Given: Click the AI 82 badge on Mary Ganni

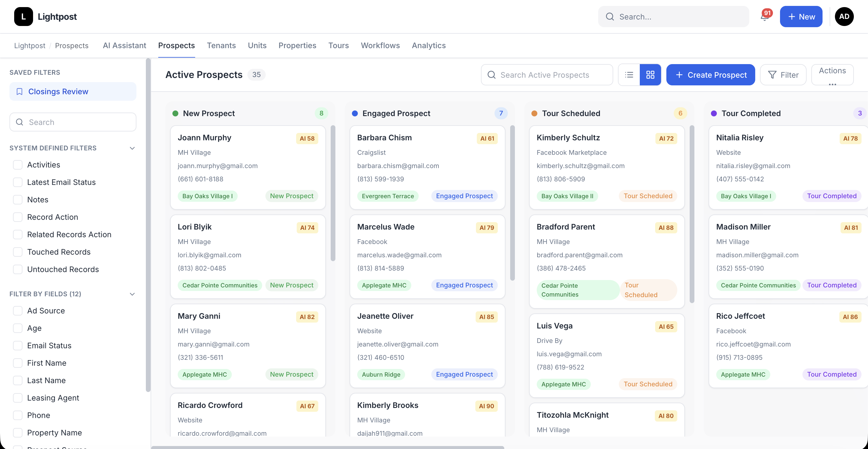Looking at the screenshot, I should click(307, 317).
